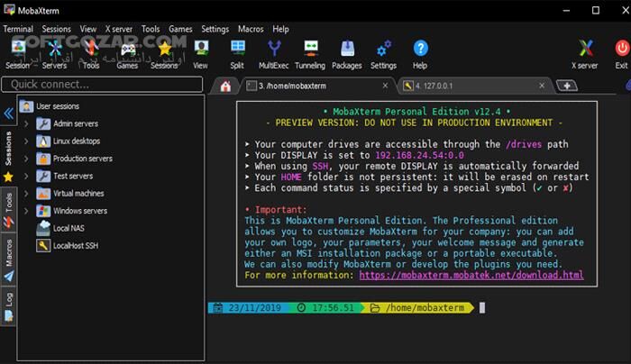Viewport: 631px width, 364px height.
Task: Collapse the sidebar with double chevron
Action: click(9, 114)
